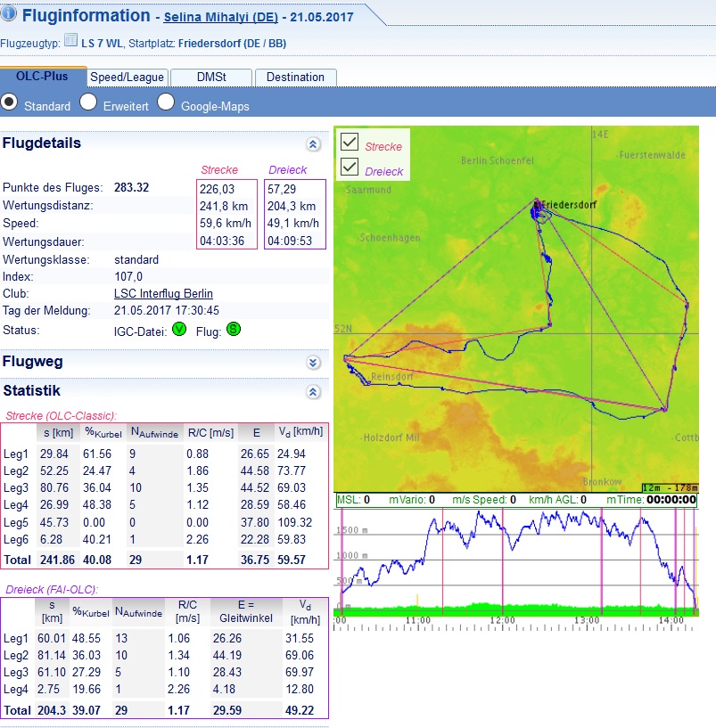The height and width of the screenshot is (728, 716).
Task: Select the Erweitert radio button
Action: [88, 102]
